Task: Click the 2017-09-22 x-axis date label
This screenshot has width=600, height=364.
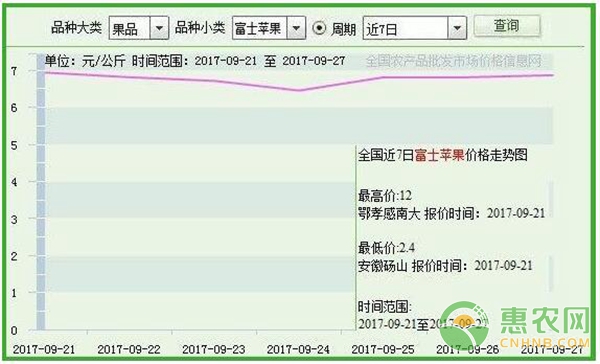Action: click(x=129, y=349)
